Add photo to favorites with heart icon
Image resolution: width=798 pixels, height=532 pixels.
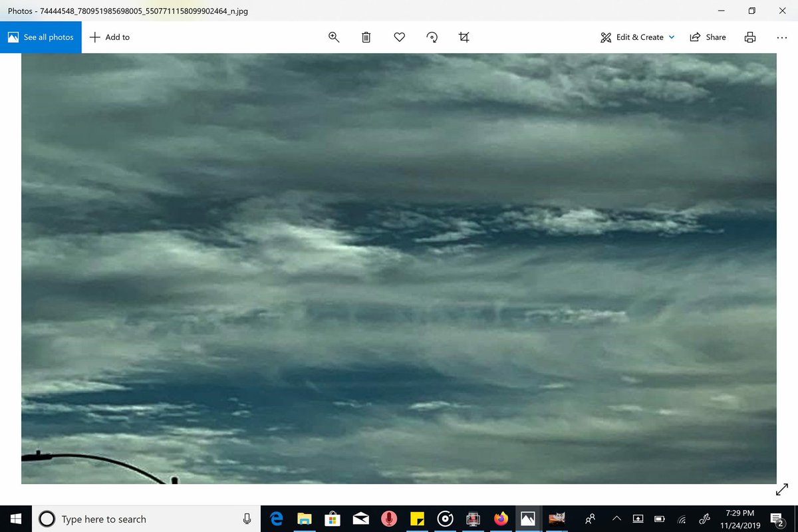(399, 37)
